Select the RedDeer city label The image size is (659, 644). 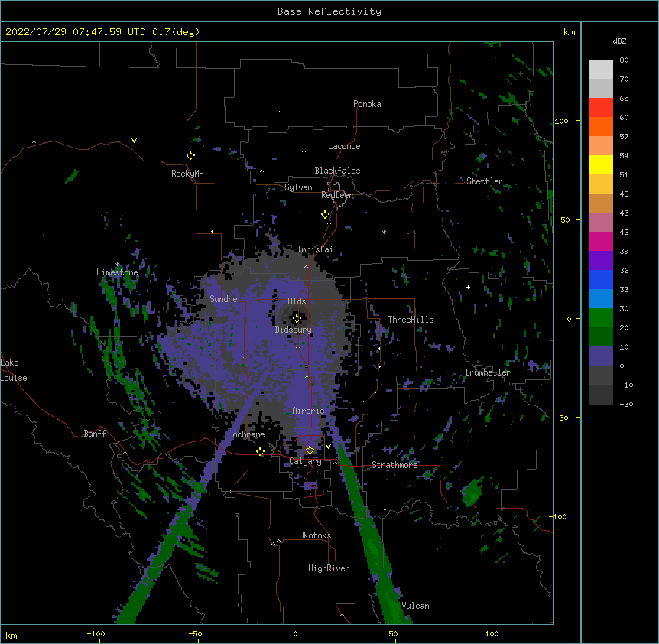tap(337, 195)
